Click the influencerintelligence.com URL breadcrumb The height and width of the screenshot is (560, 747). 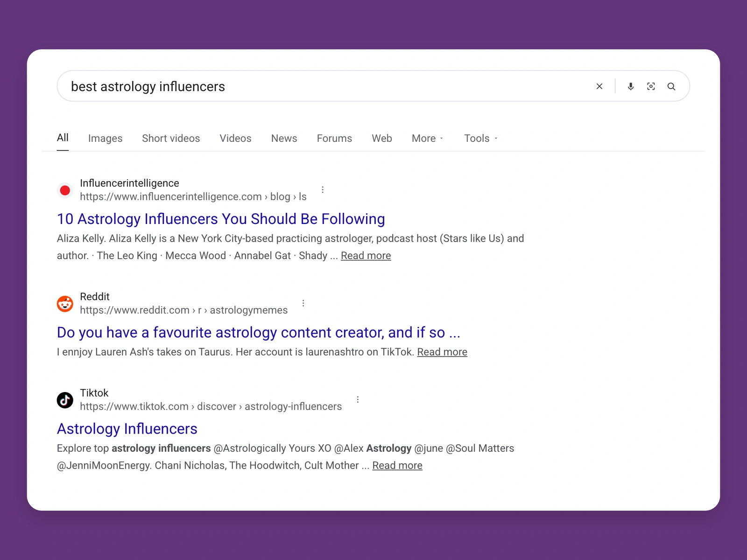click(193, 196)
